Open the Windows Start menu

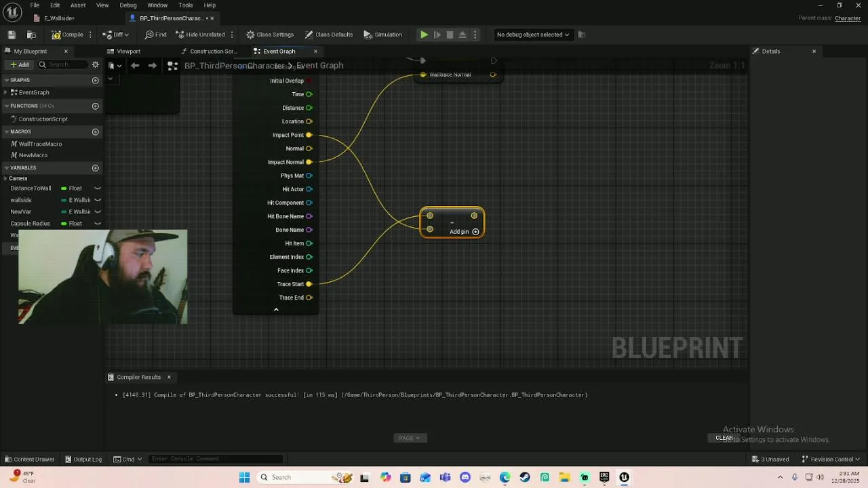tap(245, 477)
